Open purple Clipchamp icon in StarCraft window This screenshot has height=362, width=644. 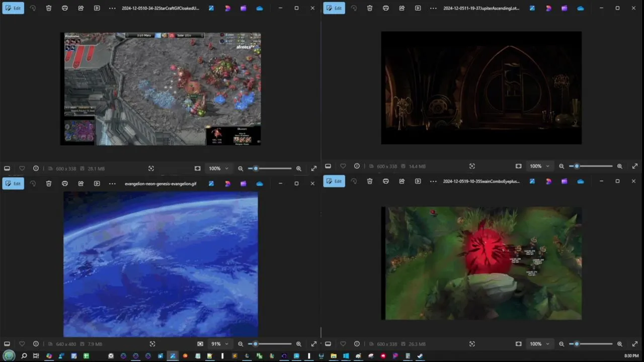(244, 8)
